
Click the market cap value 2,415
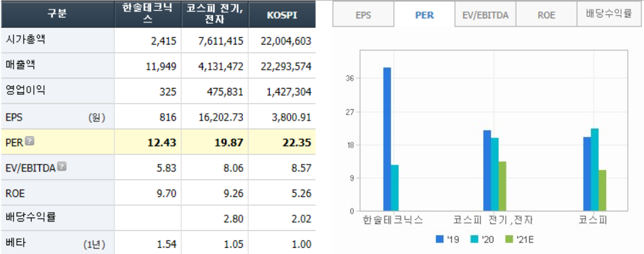163,41
